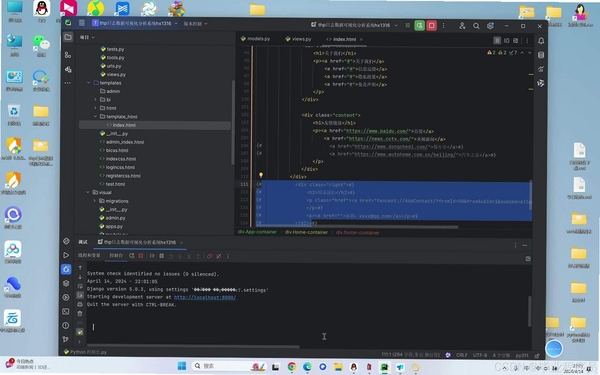
Task: Toggle soft-wrap in console side toolbar
Action: coord(80,286)
